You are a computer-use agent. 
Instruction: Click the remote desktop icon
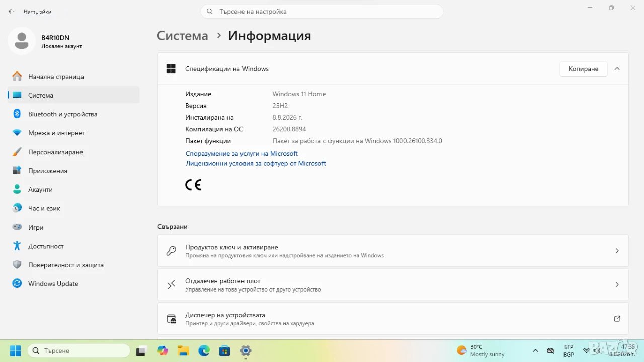click(x=171, y=285)
